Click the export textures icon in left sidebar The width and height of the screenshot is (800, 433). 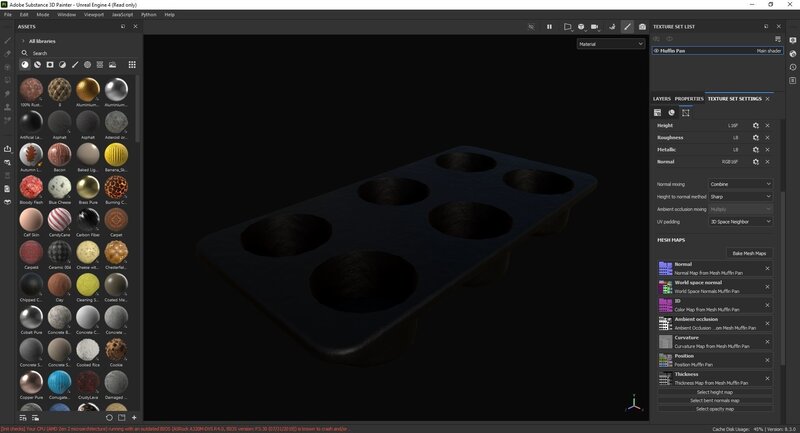coord(8,149)
